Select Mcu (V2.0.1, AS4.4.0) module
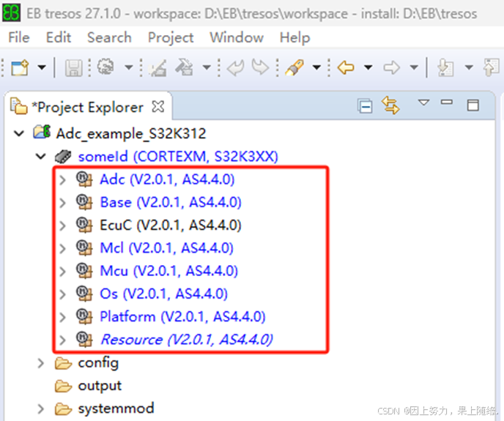 click(169, 271)
